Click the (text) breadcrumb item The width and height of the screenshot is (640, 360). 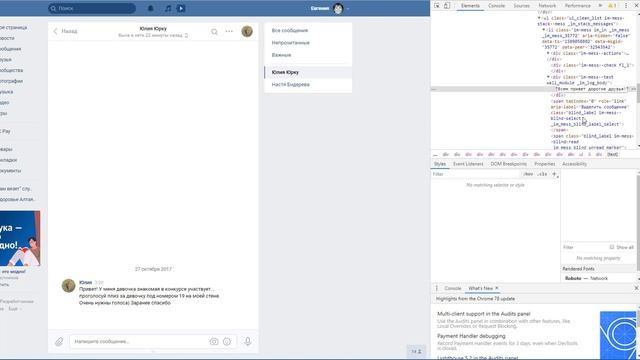(x=612, y=155)
